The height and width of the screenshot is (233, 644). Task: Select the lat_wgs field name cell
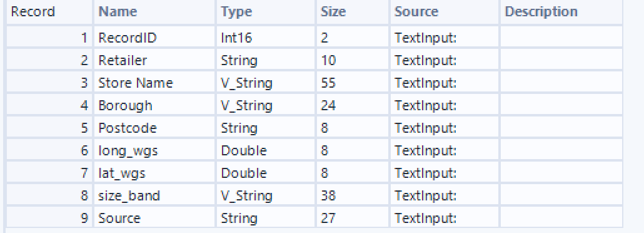click(x=154, y=173)
